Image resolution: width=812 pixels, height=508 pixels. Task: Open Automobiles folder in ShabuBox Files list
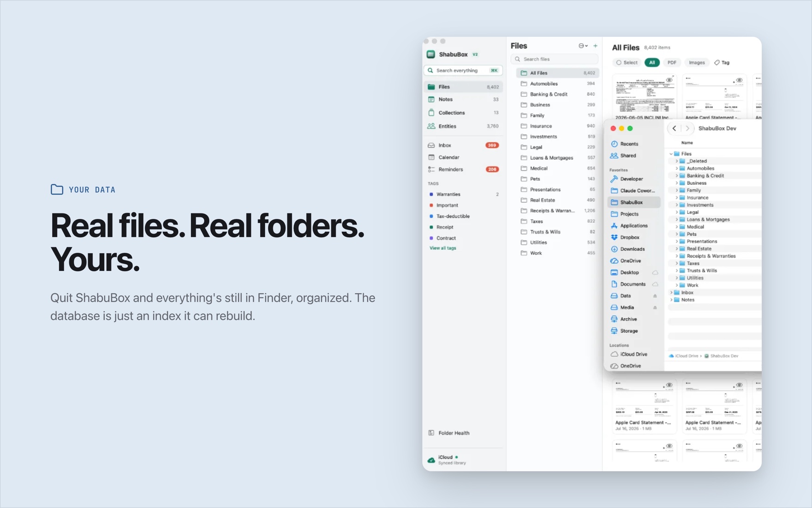(x=557, y=84)
